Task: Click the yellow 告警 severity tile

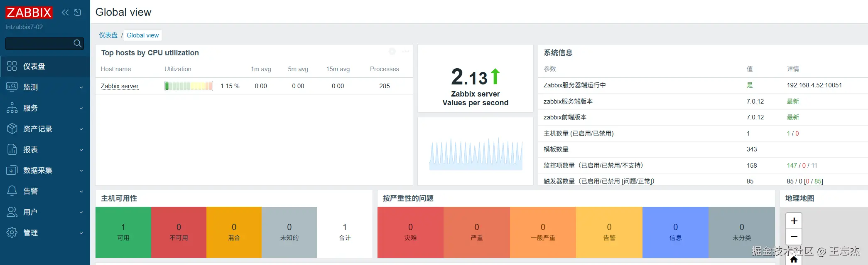Action: (x=609, y=232)
